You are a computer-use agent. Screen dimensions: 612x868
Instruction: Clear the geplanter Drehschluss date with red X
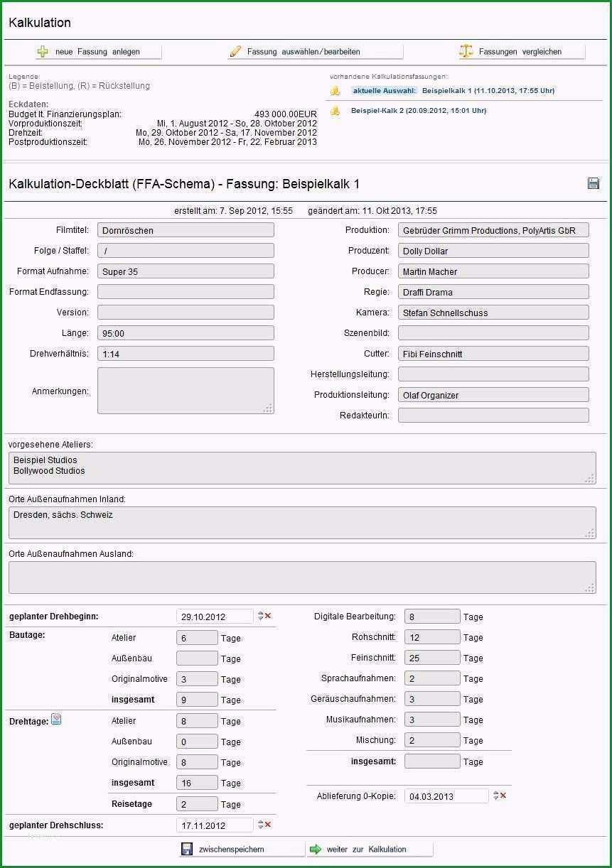click(268, 825)
